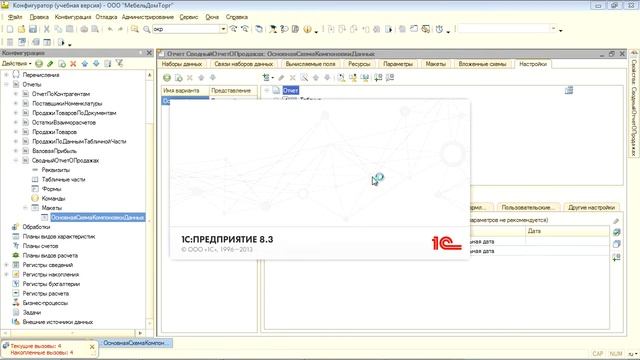This screenshot has height=360, width=640.
Task: Select ВаловаяПрибыль report in tree
Action: [x=54, y=151]
